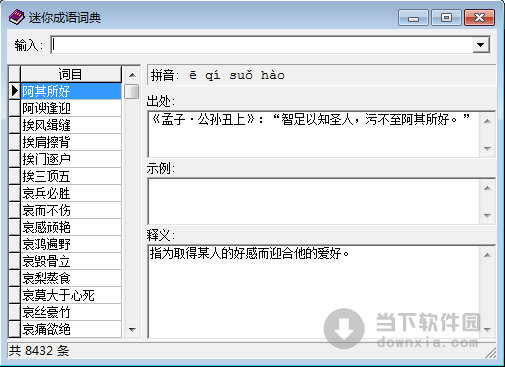Select the entry 哀鸿遍野
Screen dimensions: 505x367
[71, 244]
